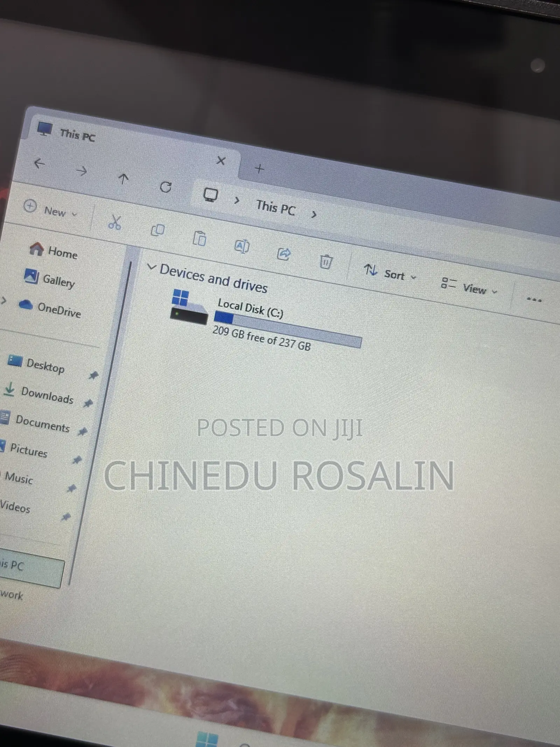This screenshot has height=747, width=560.
Task: Click the Cut scissors icon
Action: (114, 222)
